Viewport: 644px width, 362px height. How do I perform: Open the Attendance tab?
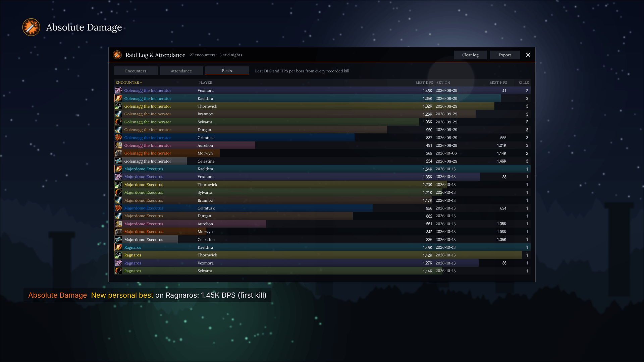click(181, 71)
